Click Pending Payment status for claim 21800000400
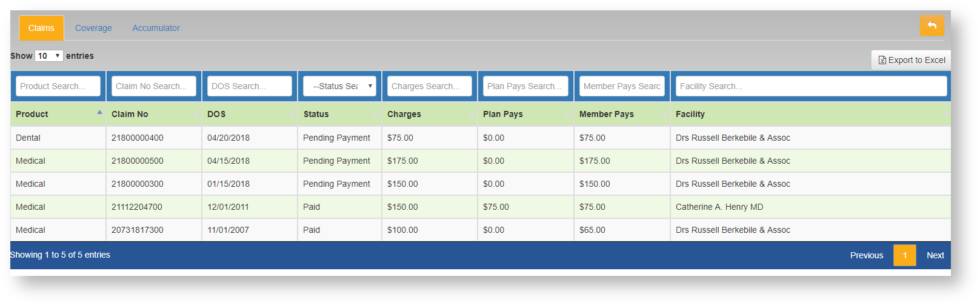 pos(336,138)
